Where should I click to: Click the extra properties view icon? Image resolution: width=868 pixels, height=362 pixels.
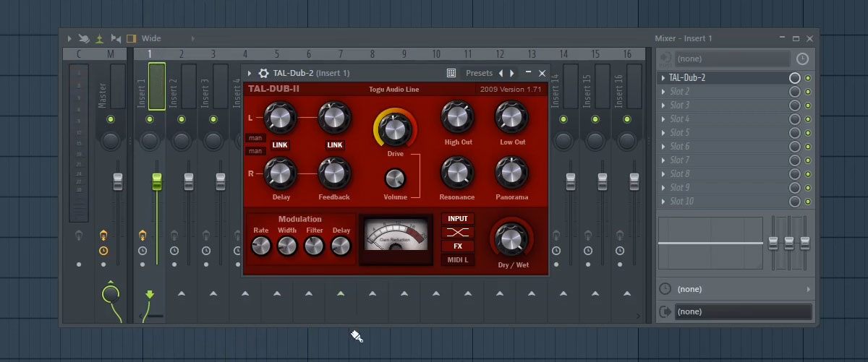point(116,38)
